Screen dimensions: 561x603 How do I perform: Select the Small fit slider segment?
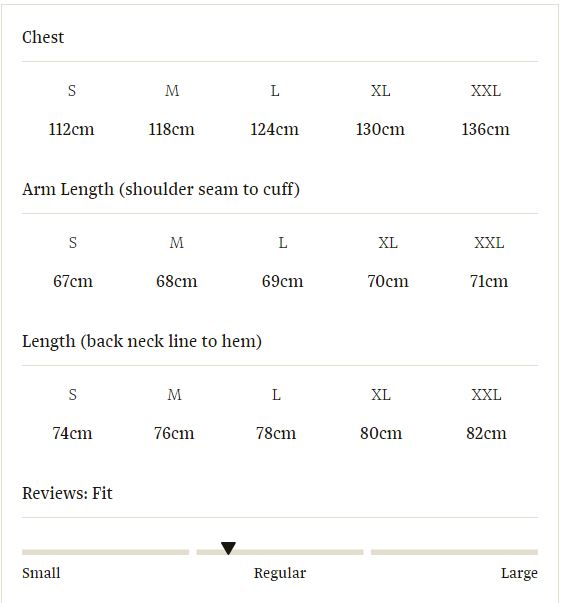click(105, 552)
